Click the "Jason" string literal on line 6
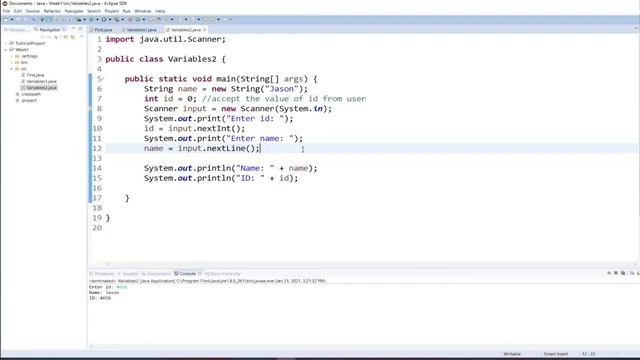Image resolution: width=640 pixels, height=360 pixels. pos(282,89)
